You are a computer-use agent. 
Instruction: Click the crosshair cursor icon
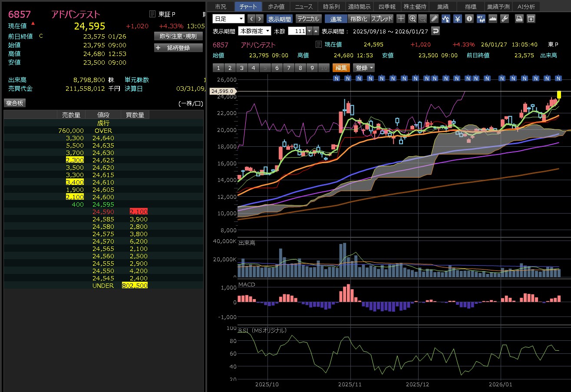[401, 19]
